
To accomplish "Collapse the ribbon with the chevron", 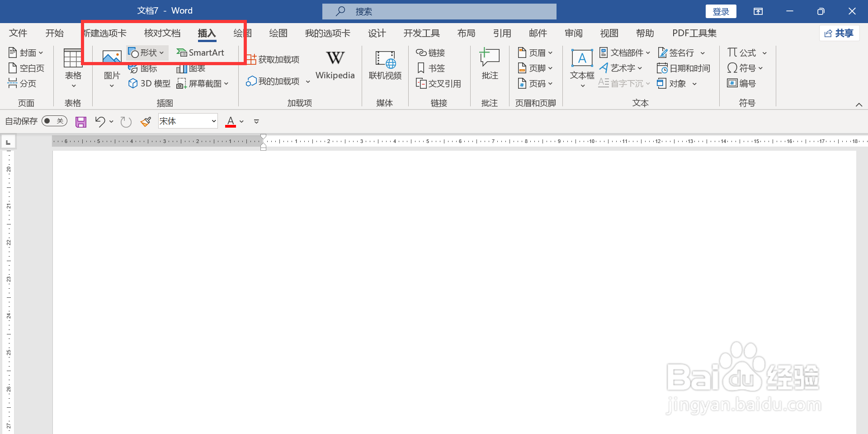I will [859, 105].
